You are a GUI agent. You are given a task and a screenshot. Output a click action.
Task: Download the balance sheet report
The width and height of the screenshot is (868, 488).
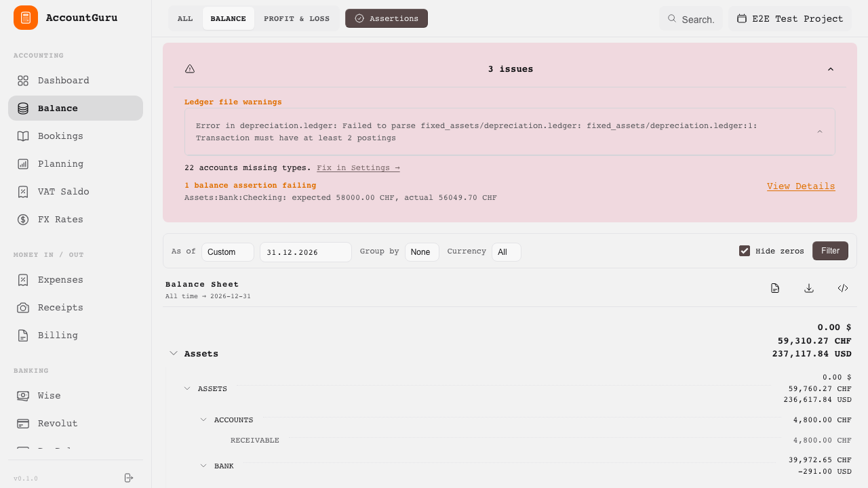click(809, 288)
